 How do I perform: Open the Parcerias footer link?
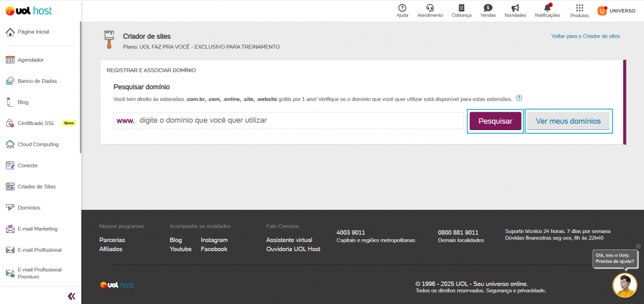click(112, 240)
